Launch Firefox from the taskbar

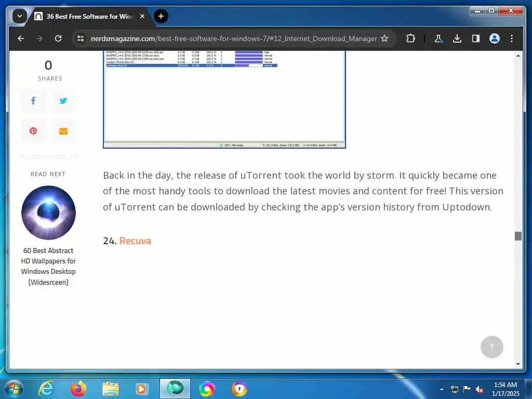pyautogui.click(x=78, y=389)
